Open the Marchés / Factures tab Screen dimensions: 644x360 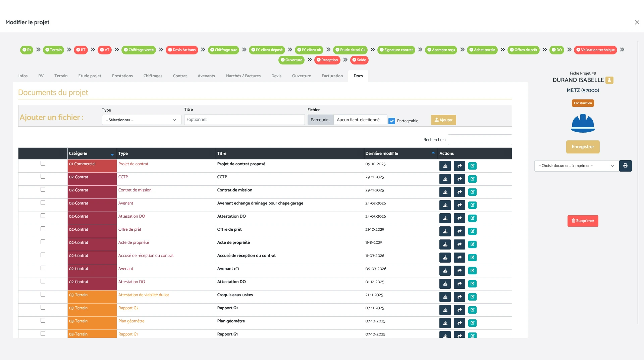[243, 76]
